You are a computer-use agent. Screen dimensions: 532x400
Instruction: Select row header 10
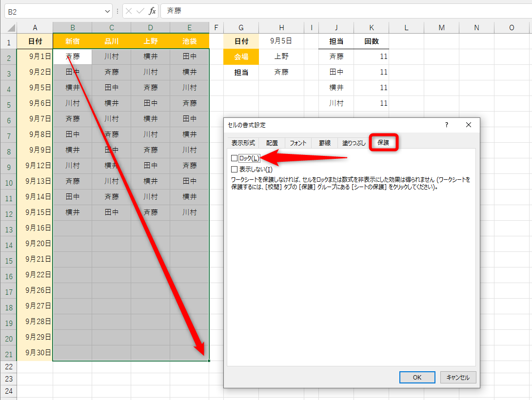click(8, 181)
